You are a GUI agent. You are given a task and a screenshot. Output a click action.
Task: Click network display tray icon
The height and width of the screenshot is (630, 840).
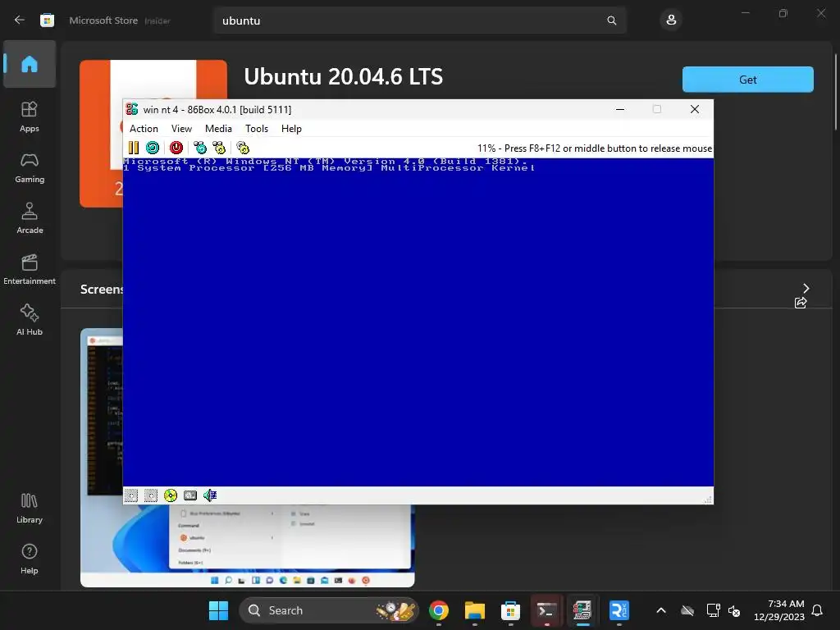pyautogui.click(x=713, y=610)
